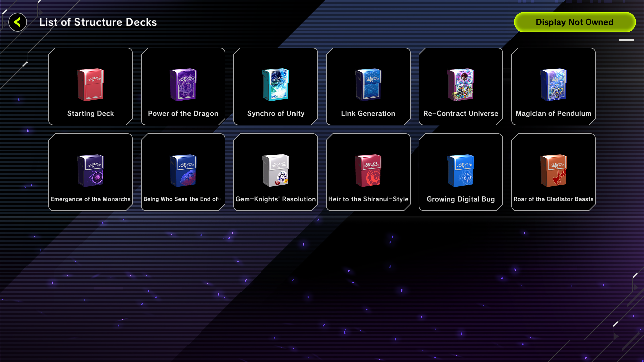Select the blue Link Generation card case
The height and width of the screenshot is (362, 644).
(368, 85)
